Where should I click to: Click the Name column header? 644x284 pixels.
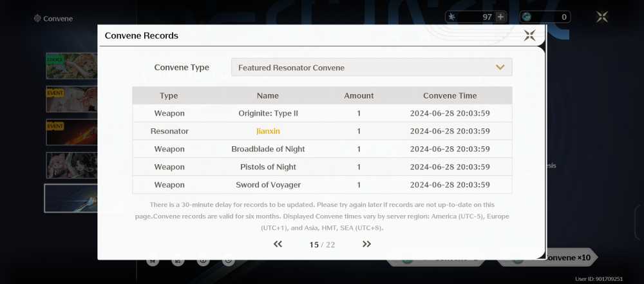pos(268,96)
